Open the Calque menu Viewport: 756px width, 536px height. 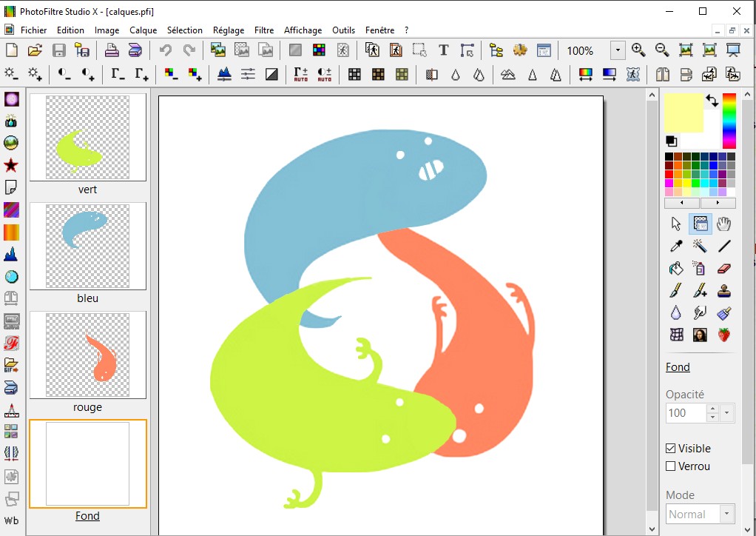144,30
